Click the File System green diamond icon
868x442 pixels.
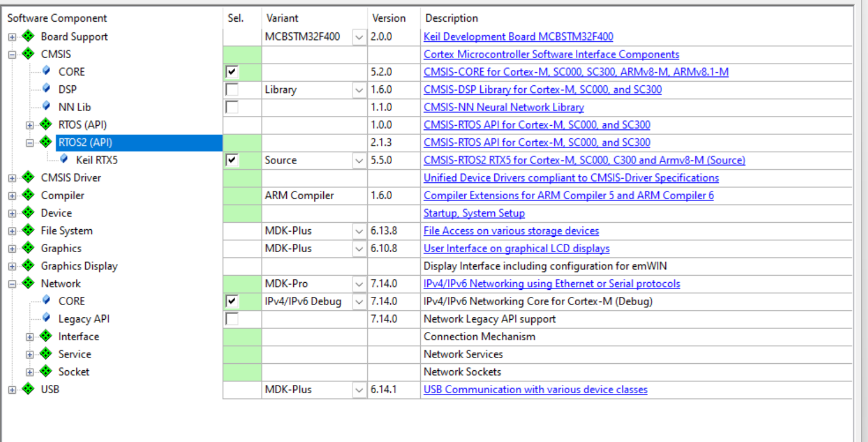(28, 230)
